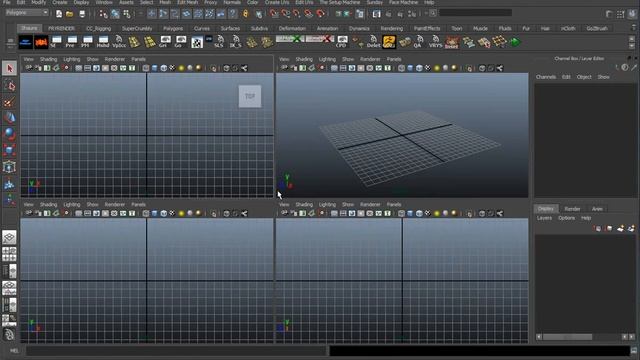Open Panels menu in perspective panel

point(394,59)
